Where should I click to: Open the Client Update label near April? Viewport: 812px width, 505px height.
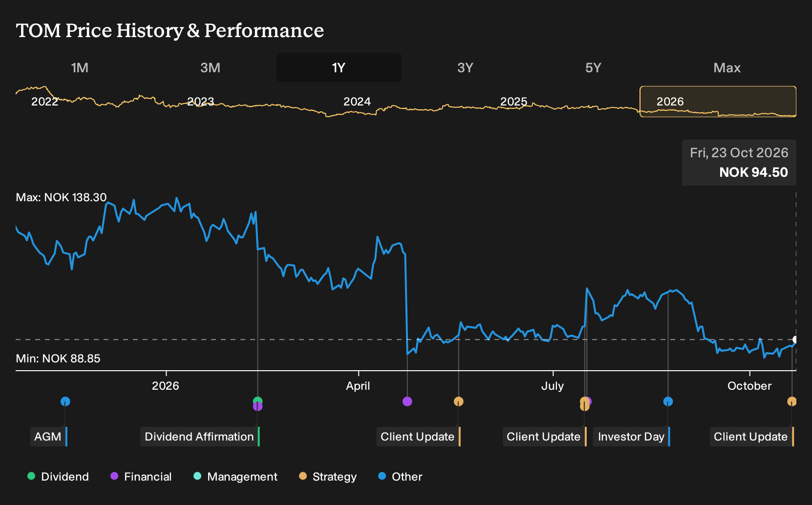418,437
